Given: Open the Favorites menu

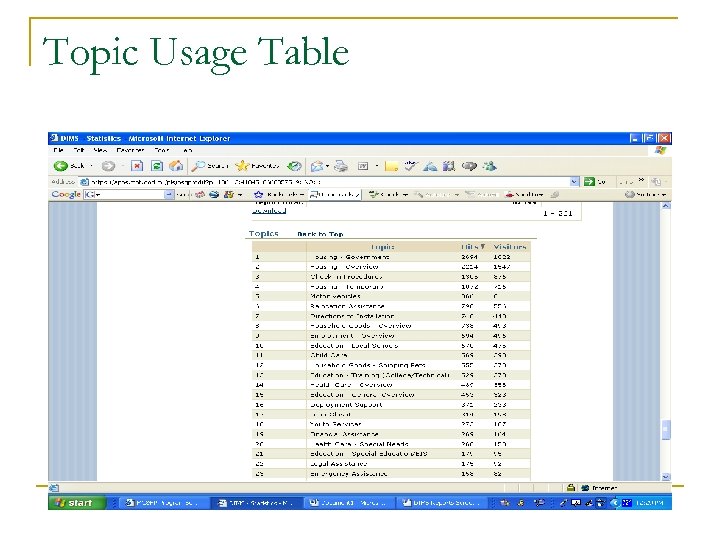Looking at the screenshot, I should pos(130,150).
